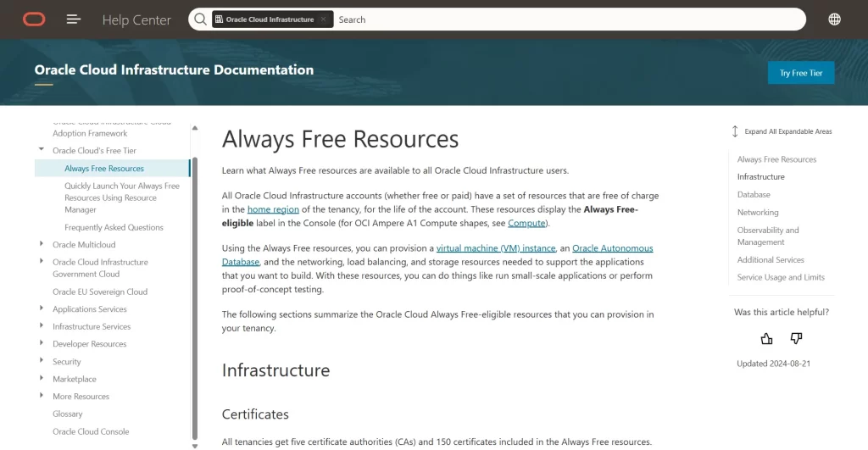Expand the Applications Services section

[x=42, y=308]
